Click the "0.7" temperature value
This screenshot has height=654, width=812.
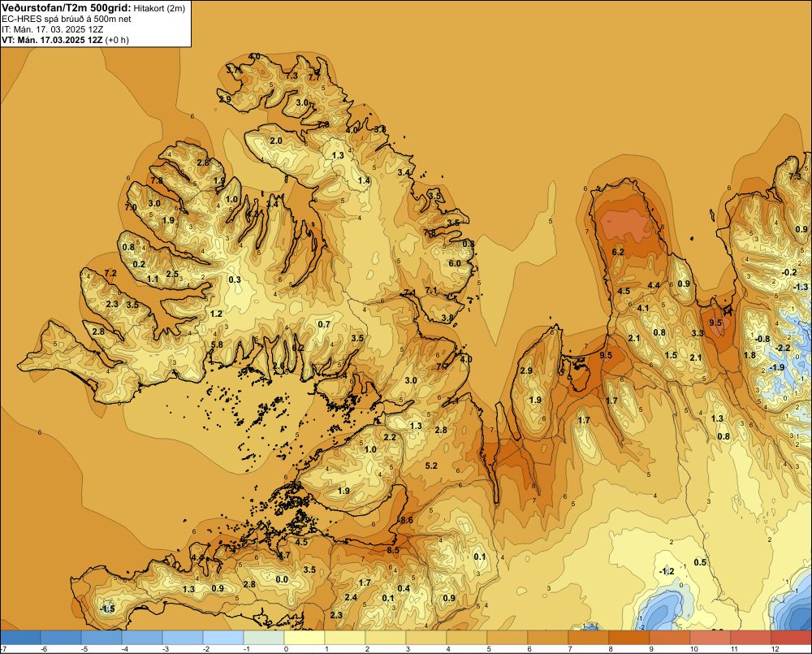tap(324, 324)
